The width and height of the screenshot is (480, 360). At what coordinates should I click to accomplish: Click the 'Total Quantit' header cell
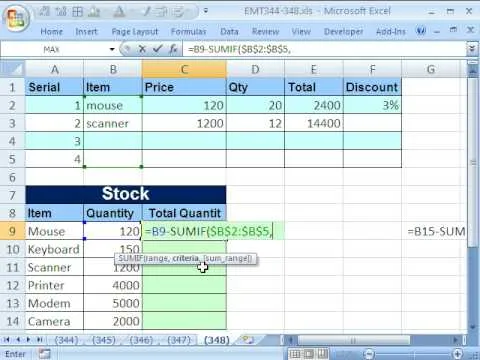(x=184, y=213)
